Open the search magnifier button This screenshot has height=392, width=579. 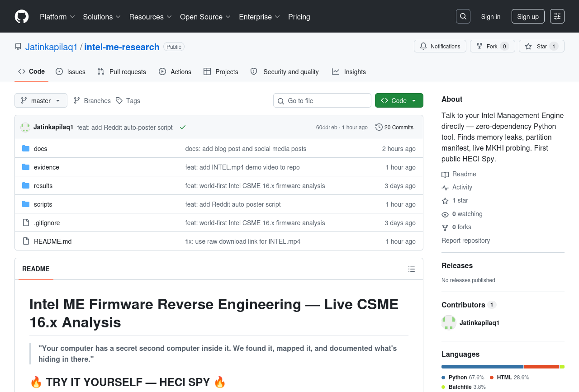pyautogui.click(x=463, y=16)
